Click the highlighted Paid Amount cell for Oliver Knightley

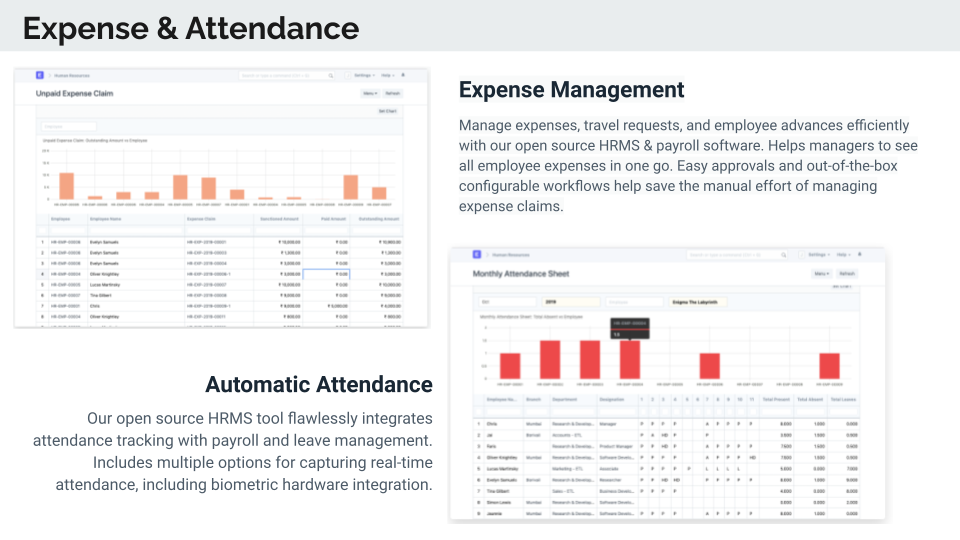[x=326, y=273]
